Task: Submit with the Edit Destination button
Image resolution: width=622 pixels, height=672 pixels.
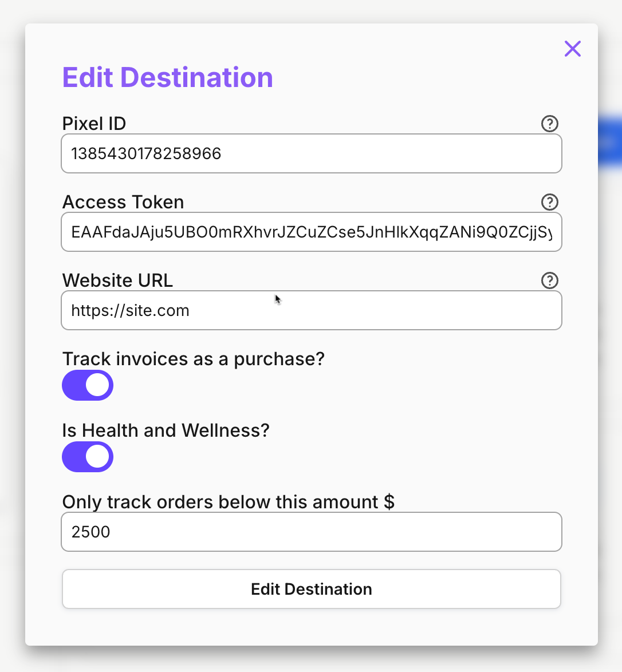Action: [x=312, y=589]
